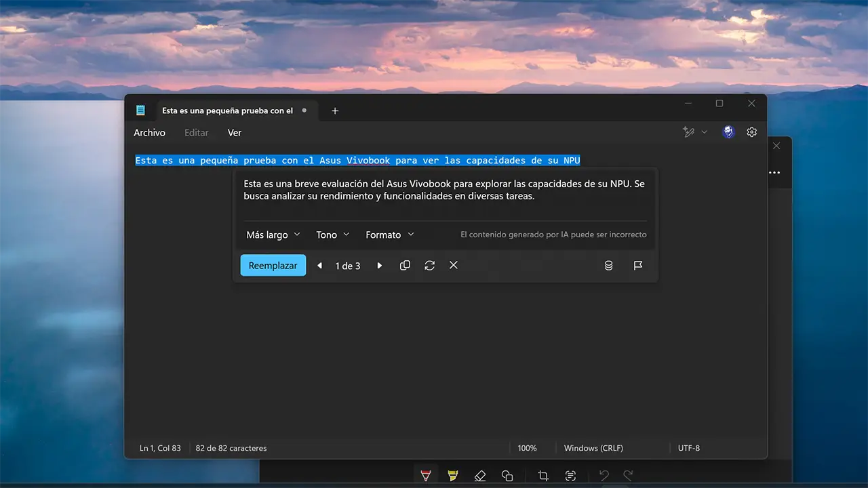Click the Reemplazar button
Screen dimensions: 868x488
coord(273,266)
